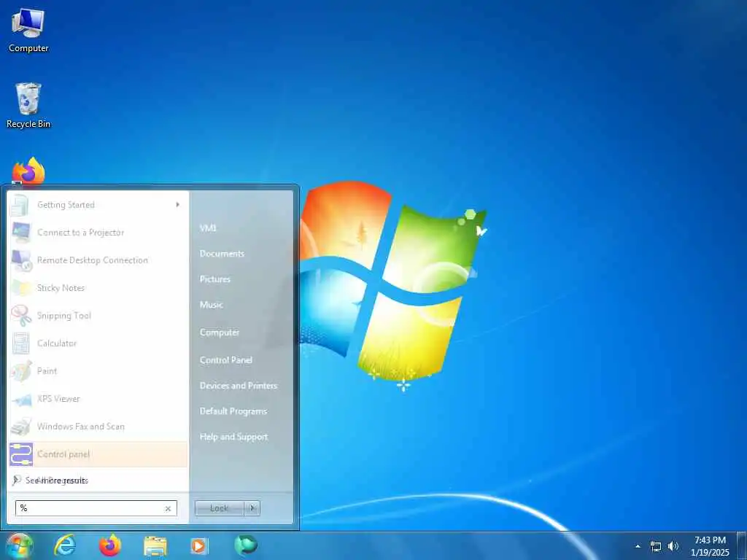Click the volume speaker tray icon
The image size is (747, 560).
tap(673, 546)
